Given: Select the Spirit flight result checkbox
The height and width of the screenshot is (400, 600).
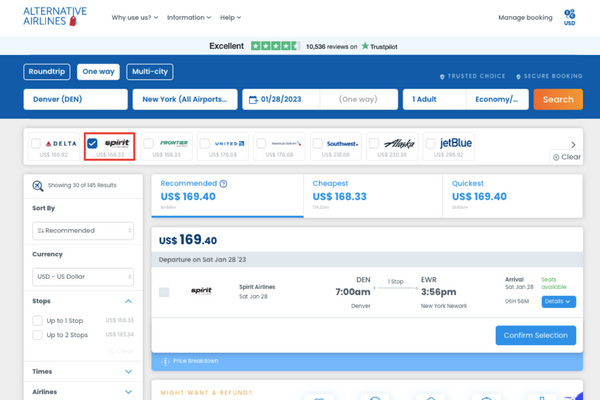Looking at the screenshot, I should pos(164,292).
